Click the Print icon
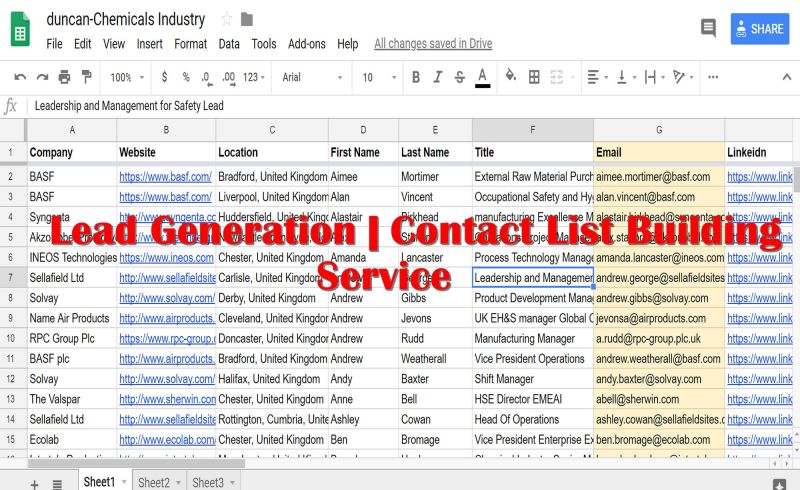 point(64,78)
